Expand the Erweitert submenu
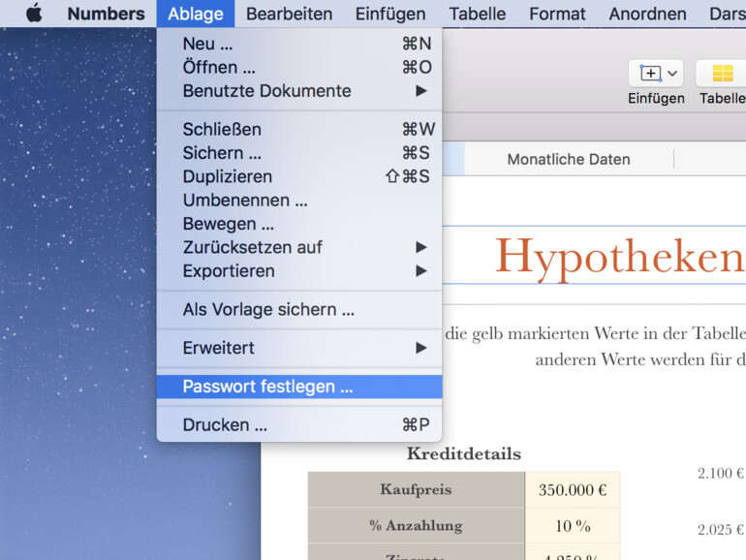The height and width of the screenshot is (560, 746). pyautogui.click(x=299, y=348)
